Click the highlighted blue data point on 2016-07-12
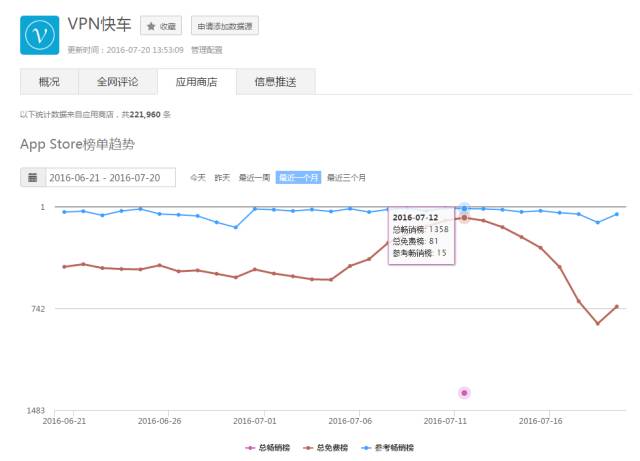640x461 pixels. point(464,208)
